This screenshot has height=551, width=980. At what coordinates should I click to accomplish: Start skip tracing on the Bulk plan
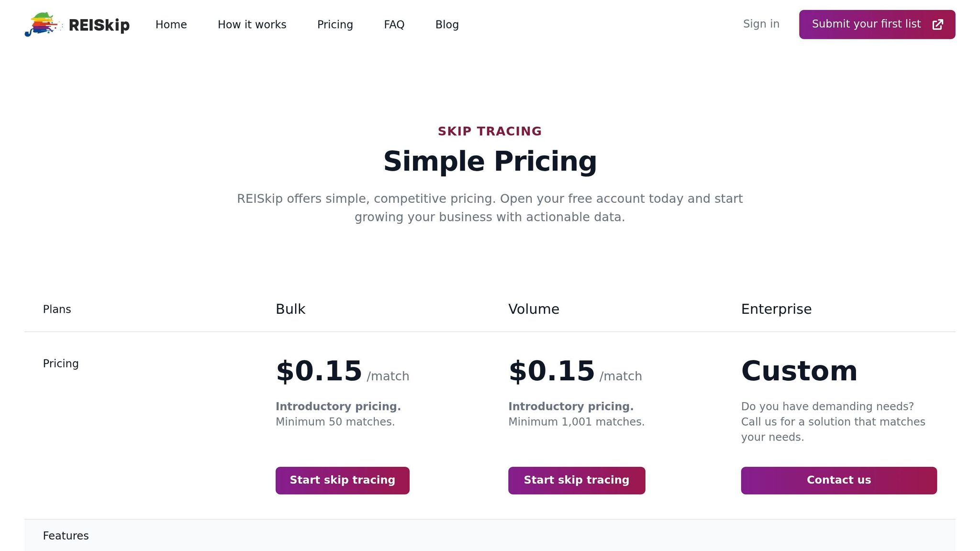342,480
